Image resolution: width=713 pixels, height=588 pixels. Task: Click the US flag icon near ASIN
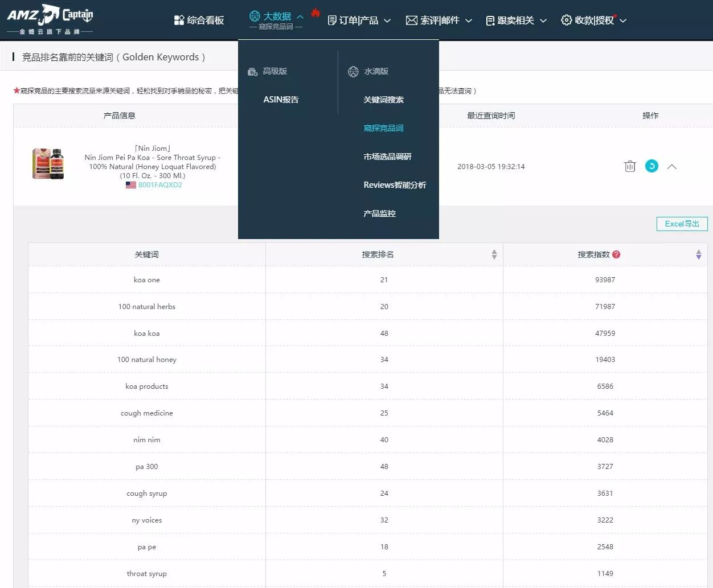click(131, 185)
